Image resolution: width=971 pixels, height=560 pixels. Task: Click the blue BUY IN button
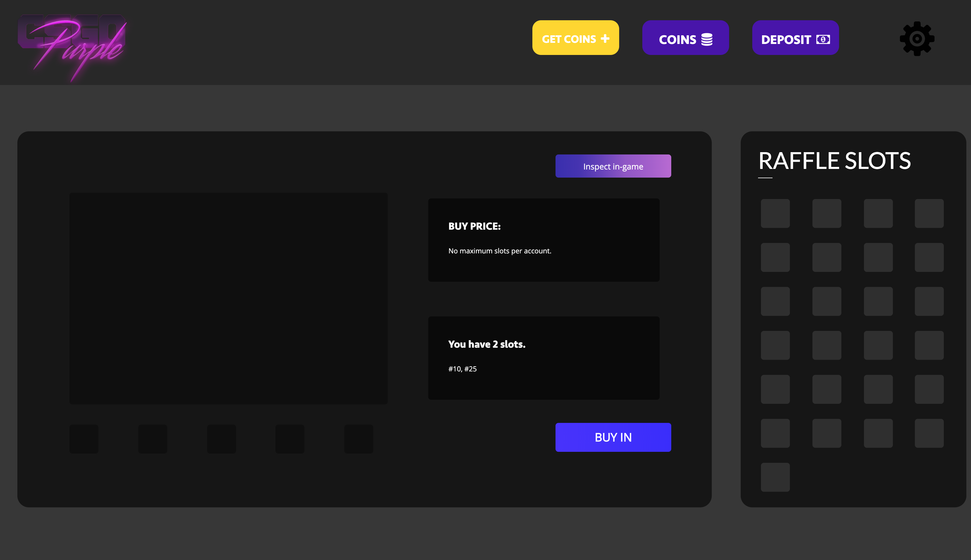(613, 437)
